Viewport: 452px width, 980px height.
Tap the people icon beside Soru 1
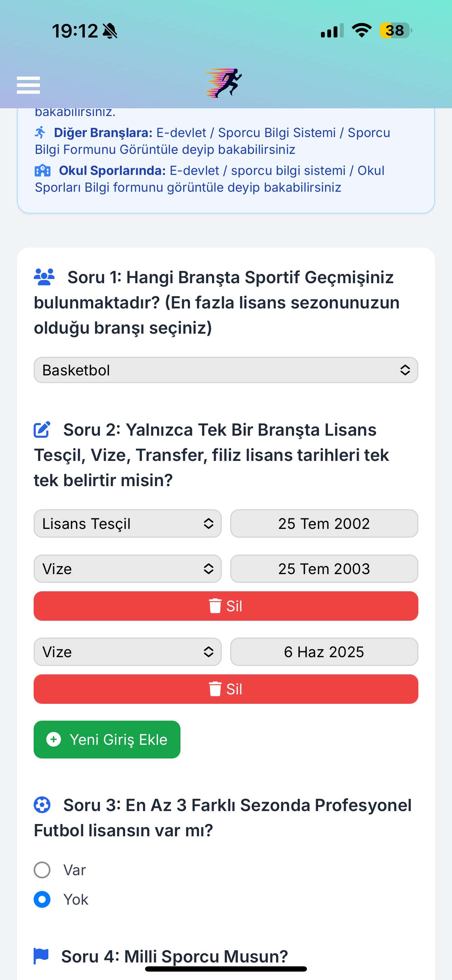coord(44,277)
